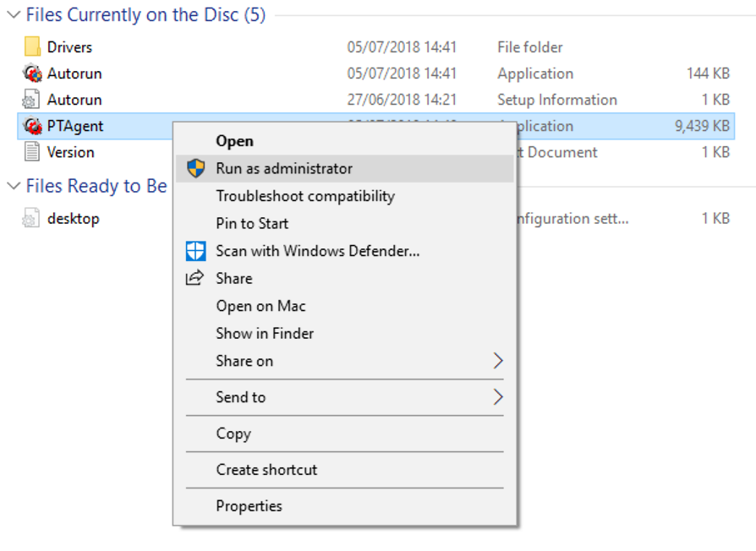Choose Show in Finder
Screen dimensions: 756x551
(x=265, y=333)
